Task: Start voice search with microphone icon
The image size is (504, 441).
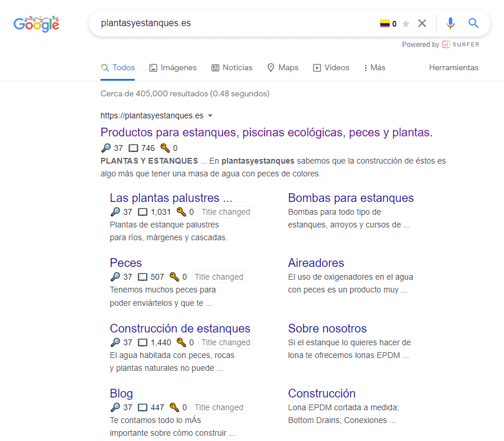Action: pos(451,23)
